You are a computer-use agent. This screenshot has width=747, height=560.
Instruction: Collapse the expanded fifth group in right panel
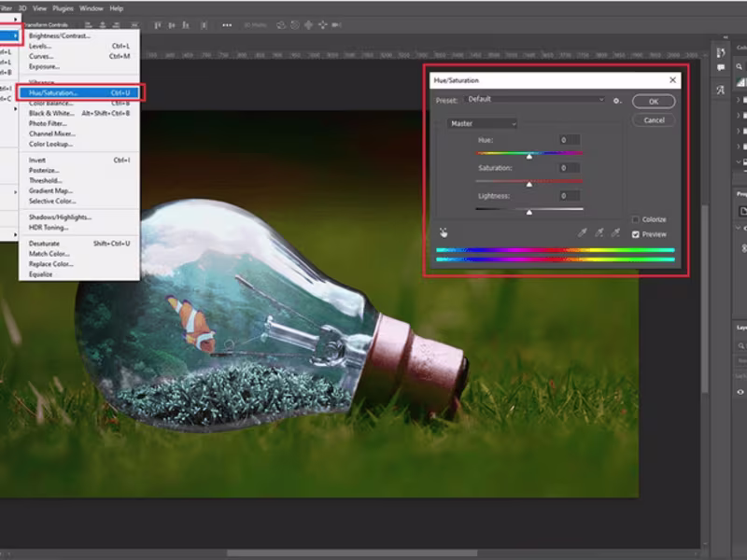(739, 161)
